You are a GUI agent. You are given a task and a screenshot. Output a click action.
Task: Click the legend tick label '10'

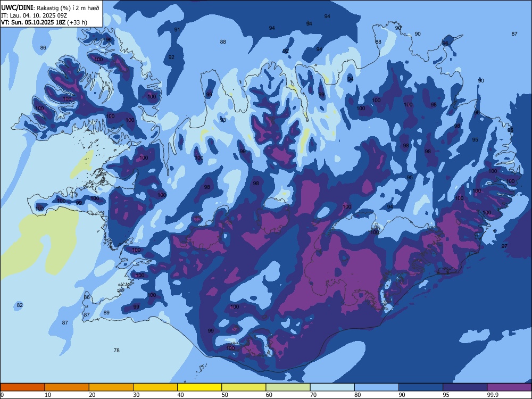point(48,395)
